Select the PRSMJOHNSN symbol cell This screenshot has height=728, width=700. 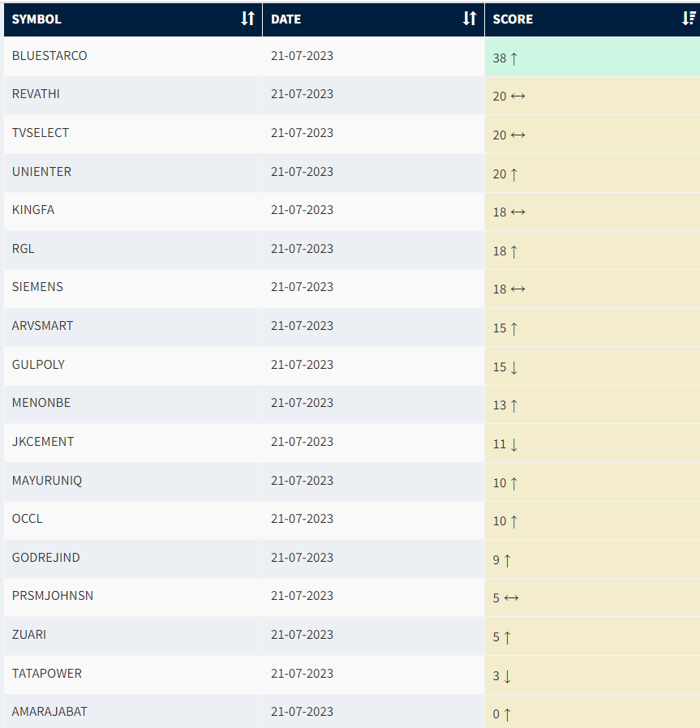[x=133, y=597]
